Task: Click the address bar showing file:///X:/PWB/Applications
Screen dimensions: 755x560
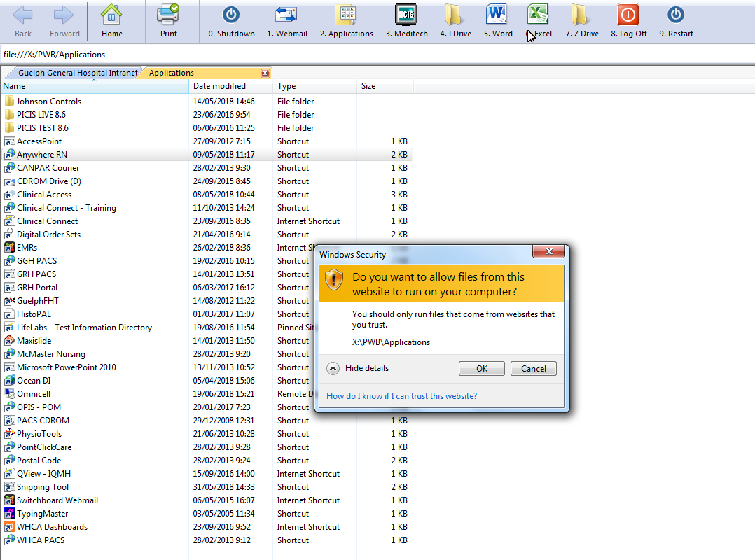Action: [x=377, y=55]
